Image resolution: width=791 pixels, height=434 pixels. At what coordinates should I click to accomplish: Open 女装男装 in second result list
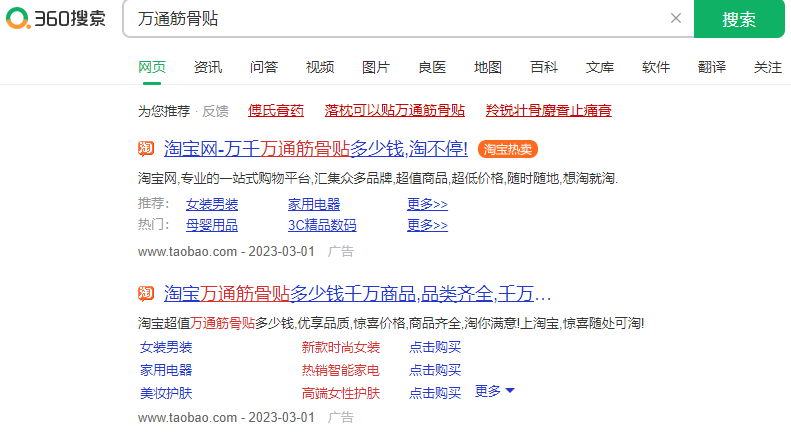coord(166,347)
